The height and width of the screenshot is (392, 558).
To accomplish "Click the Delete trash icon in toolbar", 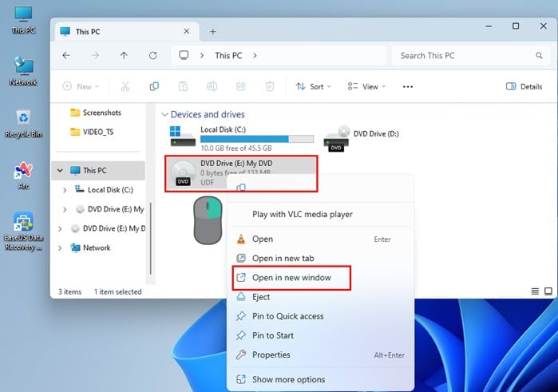I will pyautogui.click(x=270, y=86).
